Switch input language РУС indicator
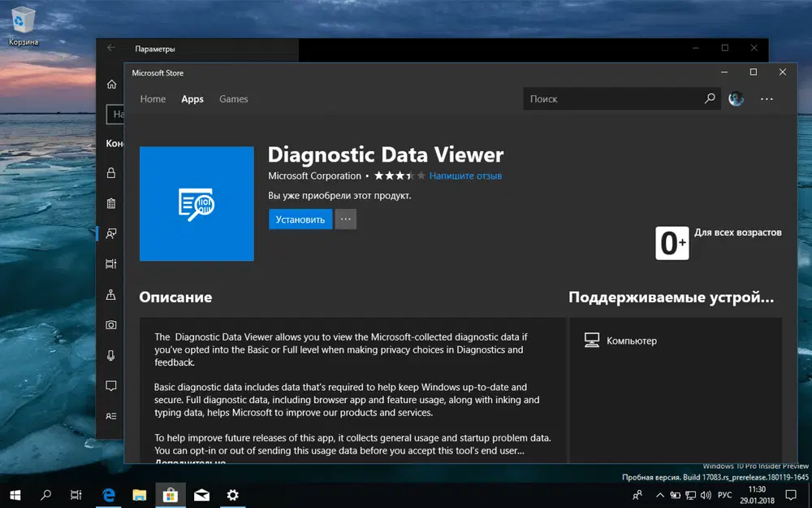This screenshot has height=508, width=812. (724, 495)
